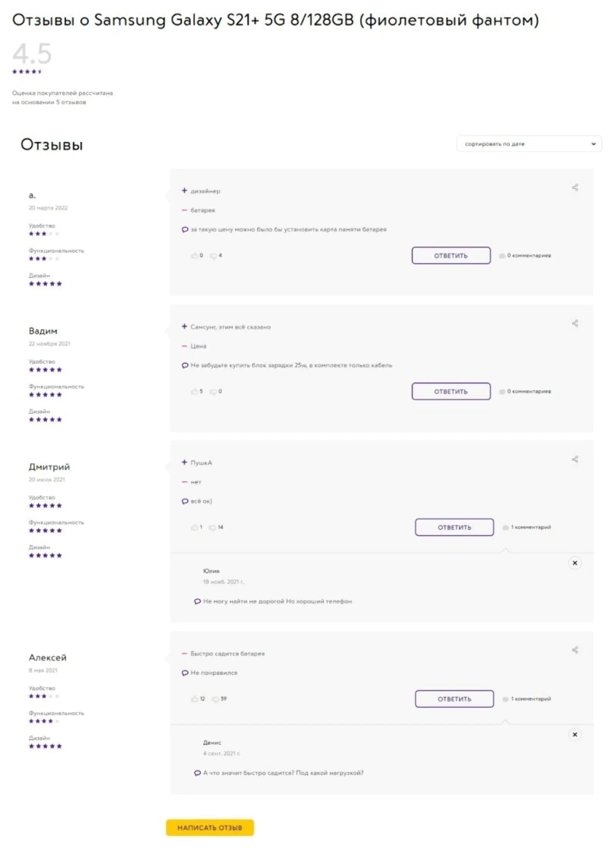The height and width of the screenshot is (848, 616).
Task: Click the Удобство stars in a.'s review
Action: (x=44, y=234)
